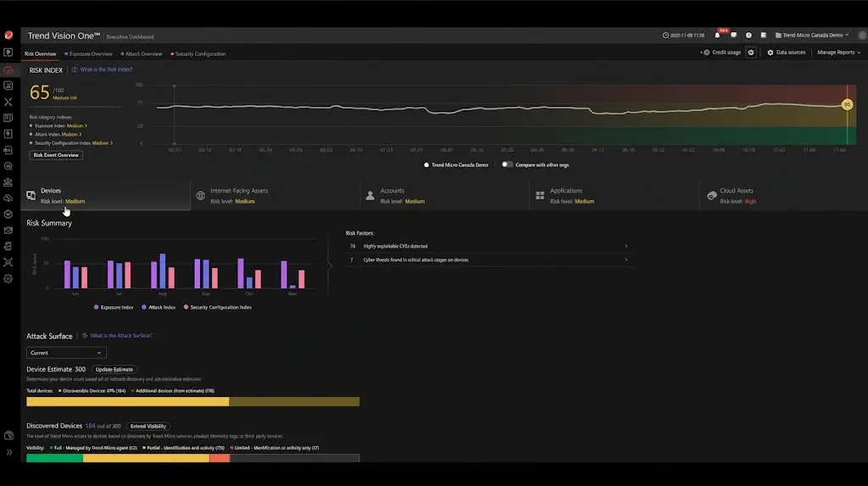Expand Highly exploitable CVEs detected row
The width and height of the screenshot is (868, 486).
489,246
